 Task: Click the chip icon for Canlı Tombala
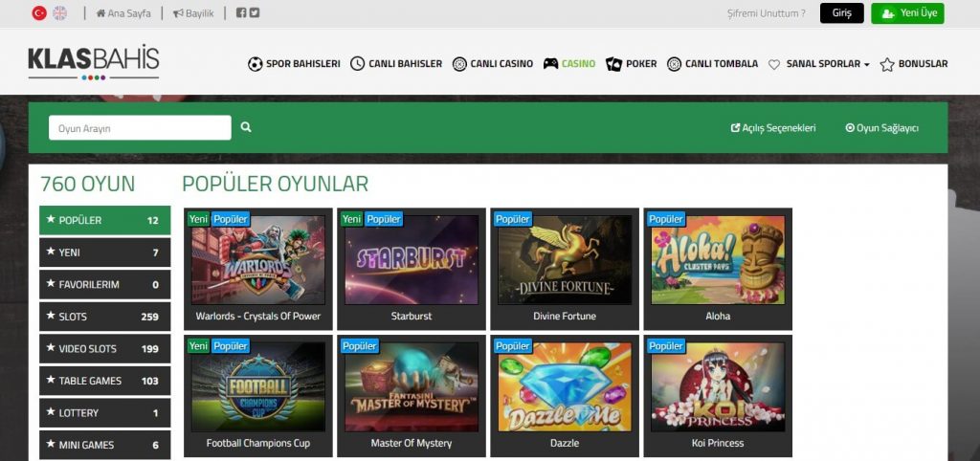[x=674, y=64]
